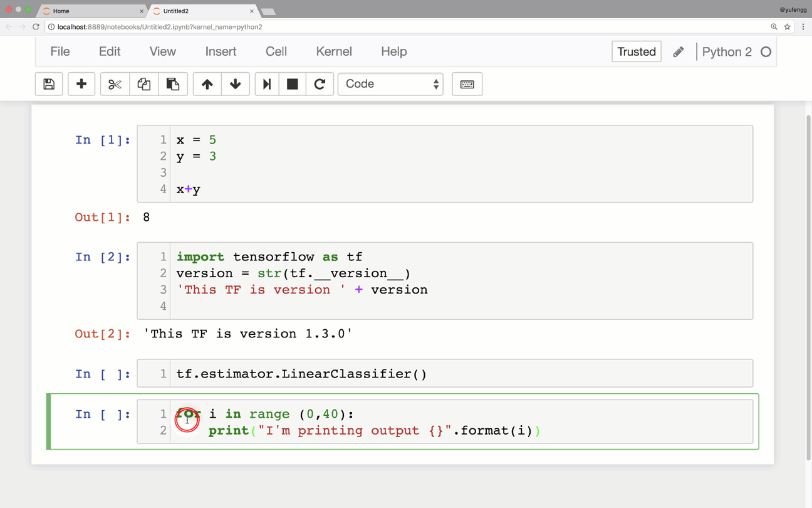Insert a new cell with the plus icon
812x508 pixels.
click(81, 84)
